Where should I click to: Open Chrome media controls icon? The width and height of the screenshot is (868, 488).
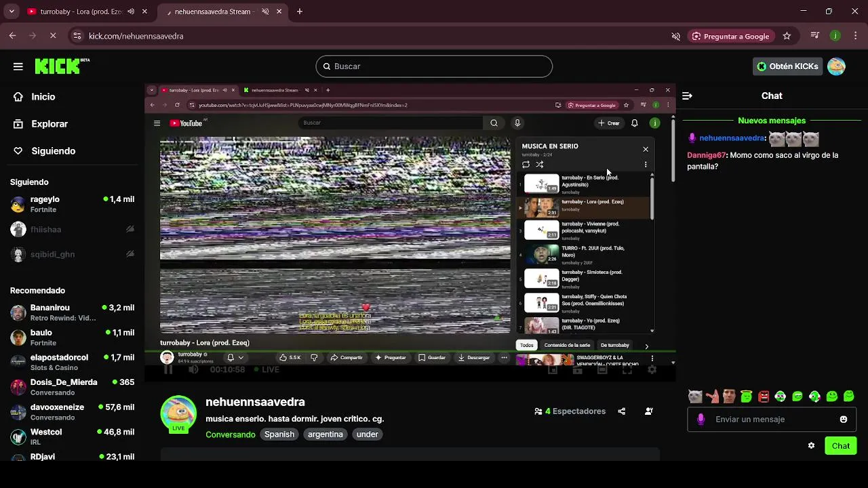tap(815, 36)
